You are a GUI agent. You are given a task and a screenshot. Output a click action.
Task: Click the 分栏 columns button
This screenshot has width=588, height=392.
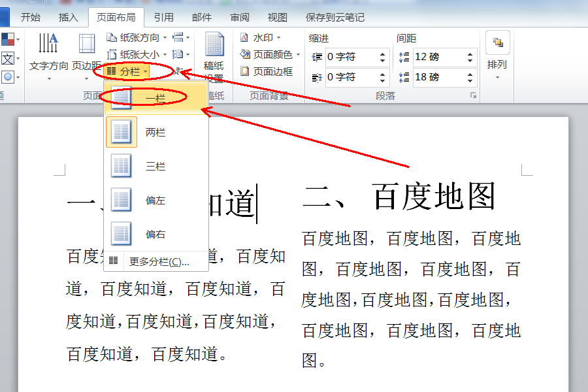coord(127,71)
